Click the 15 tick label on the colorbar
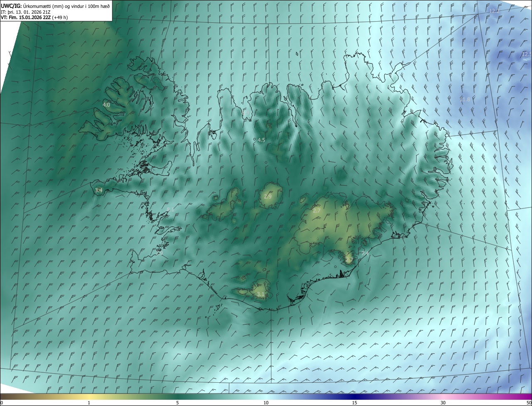 click(355, 403)
